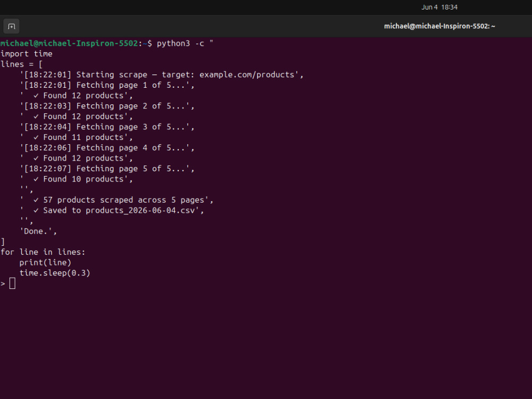This screenshot has width=532, height=399.
Task: Click the terminal cursor at the continuation prompt
Action: [12, 284]
